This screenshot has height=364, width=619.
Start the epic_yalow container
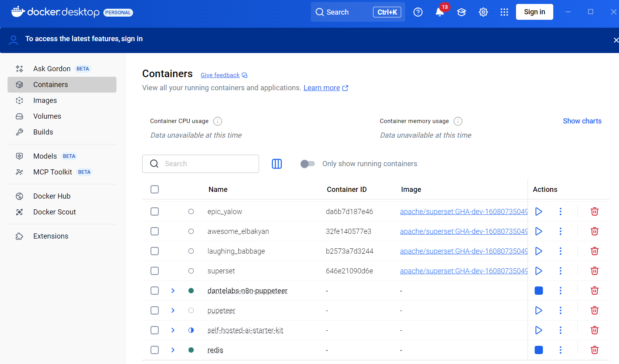point(539,212)
